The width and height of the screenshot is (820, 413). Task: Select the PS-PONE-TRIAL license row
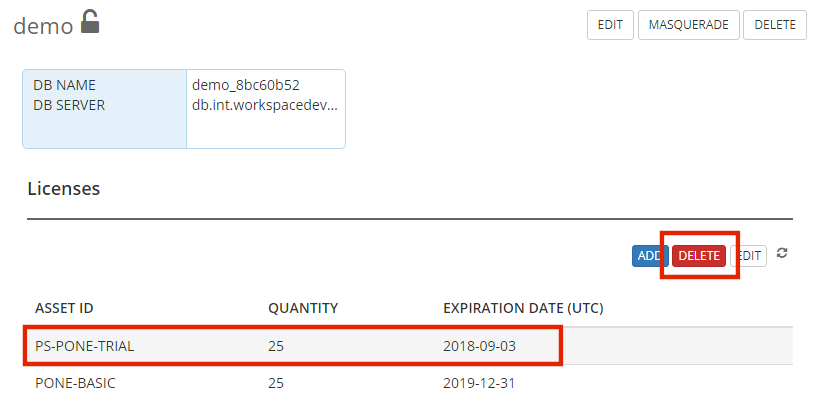click(410, 346)
